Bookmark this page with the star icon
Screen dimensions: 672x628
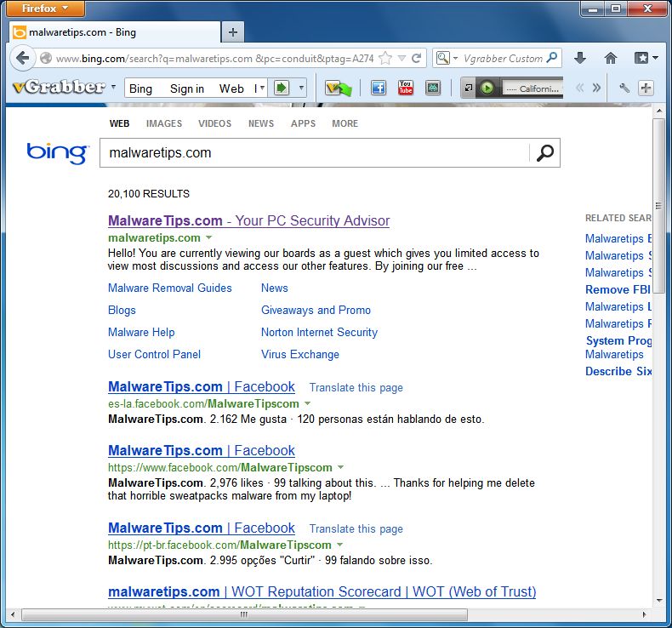click(385, 58)
